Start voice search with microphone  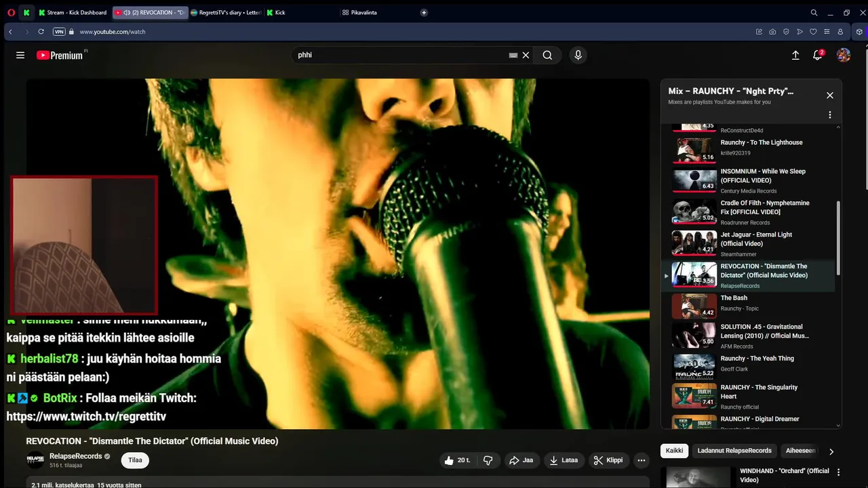point(578,55)
